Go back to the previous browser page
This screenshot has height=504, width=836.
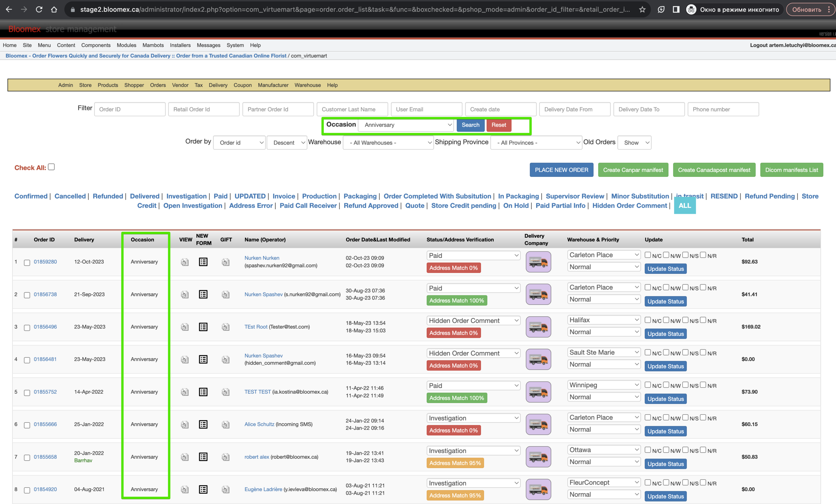(x=9, y=9)
